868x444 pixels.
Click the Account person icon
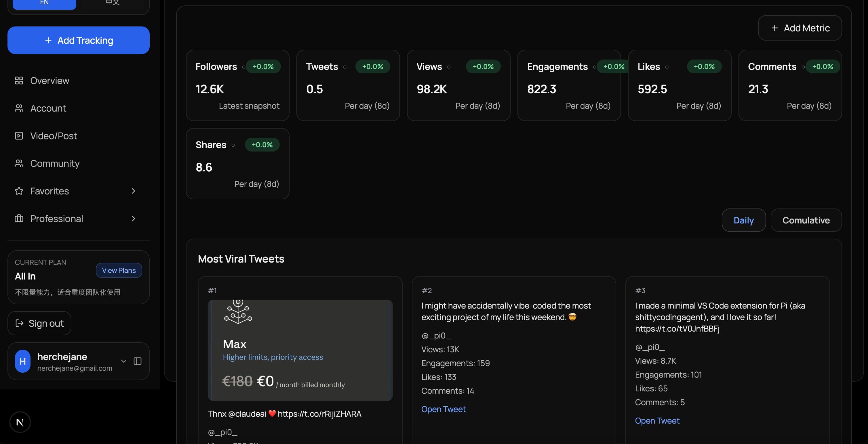point(19,108)
